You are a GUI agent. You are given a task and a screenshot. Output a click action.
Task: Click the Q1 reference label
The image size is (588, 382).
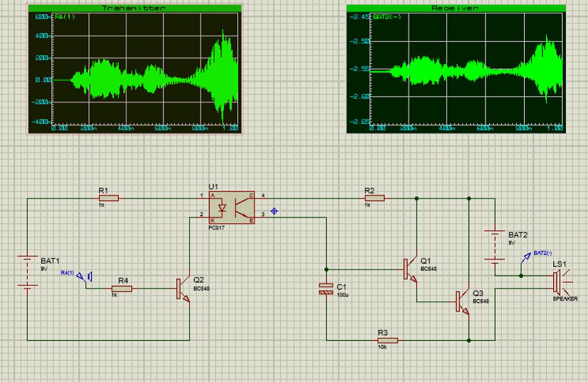point(425,261)
